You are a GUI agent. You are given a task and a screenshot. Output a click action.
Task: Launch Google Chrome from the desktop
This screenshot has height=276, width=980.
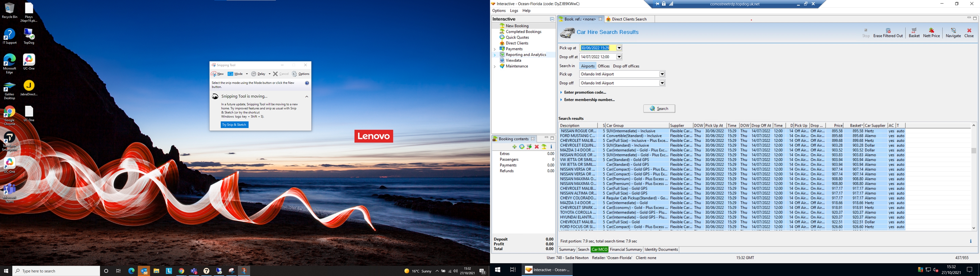click(9, 116)
